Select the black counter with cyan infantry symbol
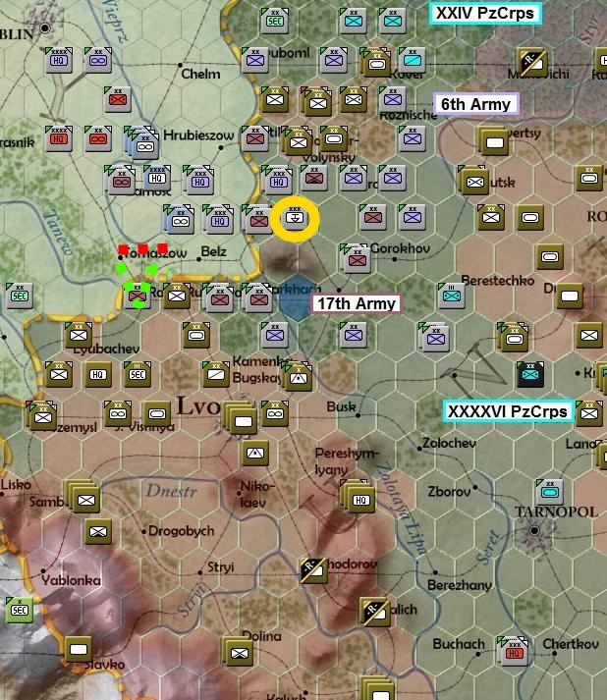The height and width of the screenshot is (700, 607). coord(530,374)
